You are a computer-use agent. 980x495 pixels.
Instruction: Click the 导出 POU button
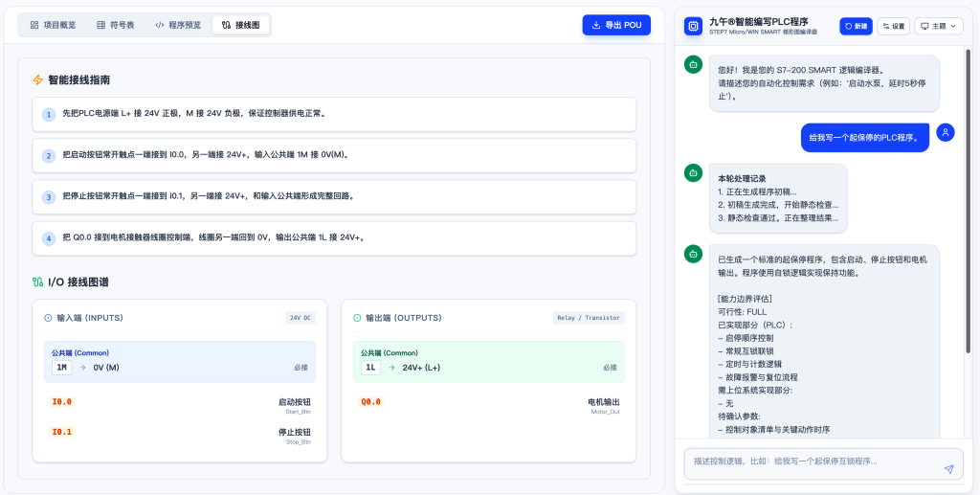[x=616, y=25]
